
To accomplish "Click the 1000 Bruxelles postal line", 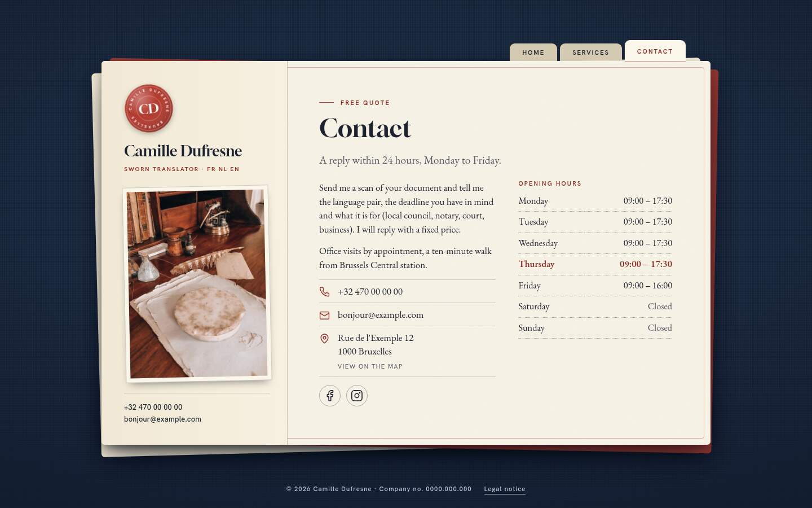I will [365, 352].
